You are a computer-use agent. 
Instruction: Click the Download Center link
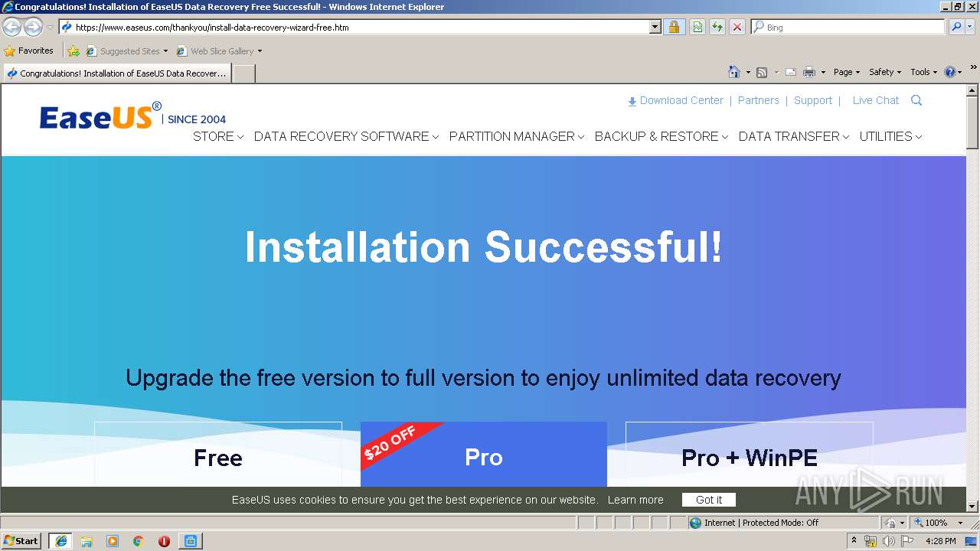(675, 100)
